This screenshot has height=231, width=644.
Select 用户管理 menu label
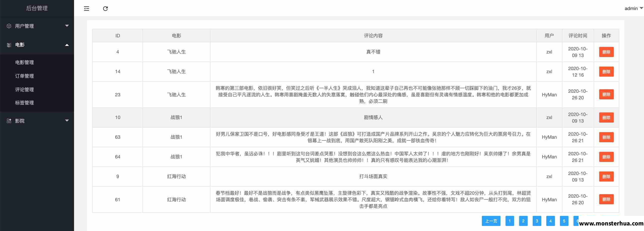(x=24, y=26)
